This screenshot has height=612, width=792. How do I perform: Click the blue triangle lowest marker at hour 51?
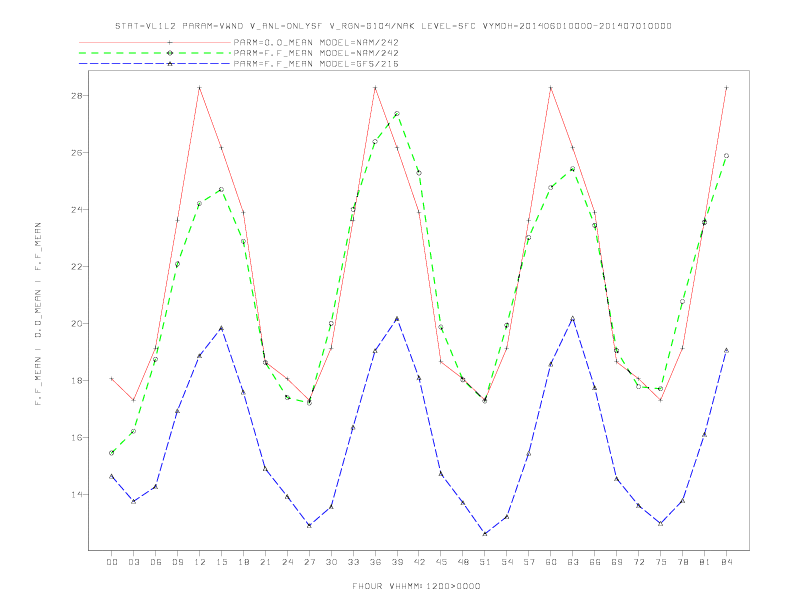485,534
